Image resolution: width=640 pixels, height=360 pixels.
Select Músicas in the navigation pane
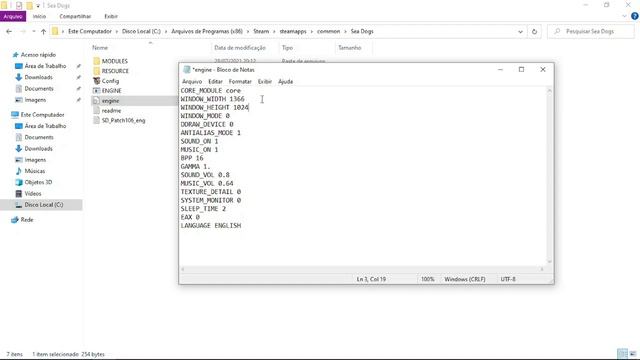(35, 171)
